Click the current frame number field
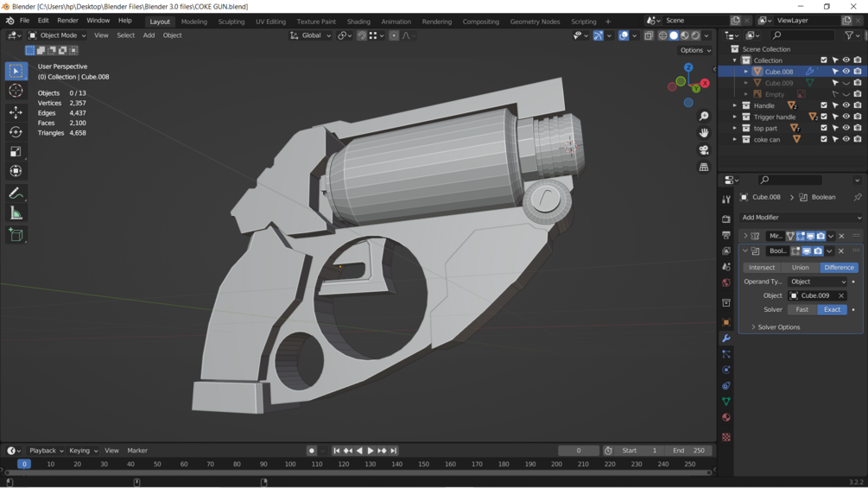Screen dimensions: 868x488 pos(579,451)
